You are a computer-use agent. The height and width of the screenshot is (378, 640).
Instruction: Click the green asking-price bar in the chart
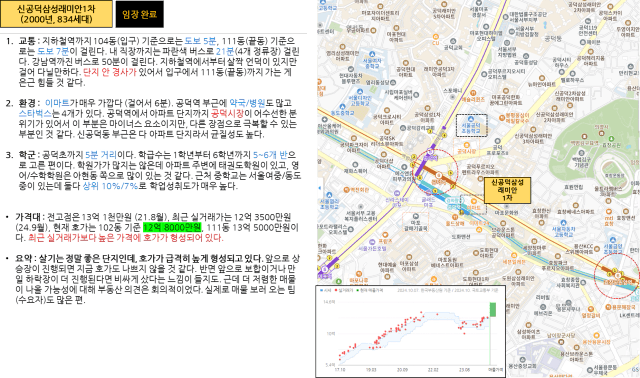tap(493, 309)
